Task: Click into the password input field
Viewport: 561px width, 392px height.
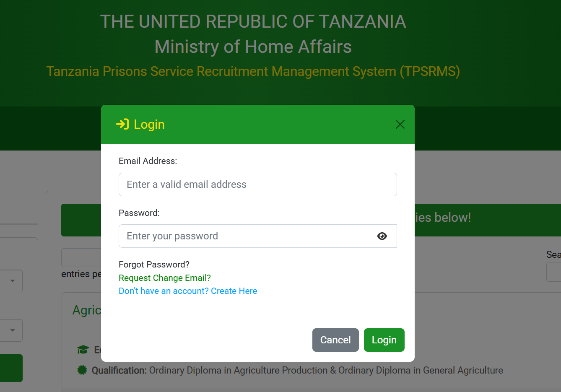Action: [247, 236]
